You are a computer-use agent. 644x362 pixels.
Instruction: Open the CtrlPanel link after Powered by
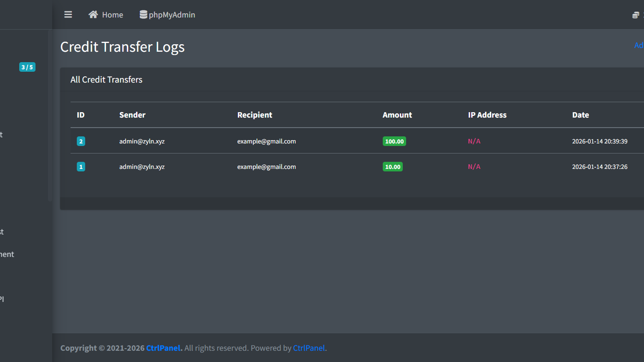click(308, 348)
